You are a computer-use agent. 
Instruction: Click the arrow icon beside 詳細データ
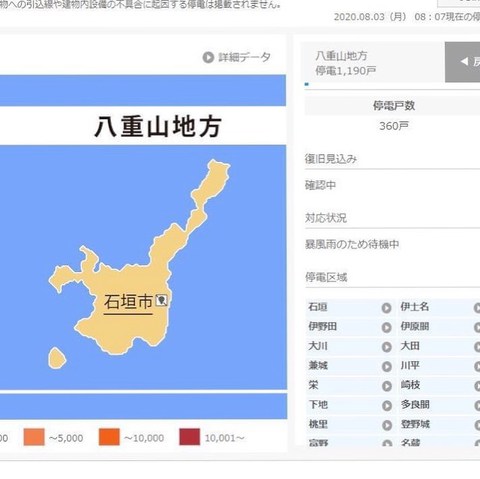(208, 57)
